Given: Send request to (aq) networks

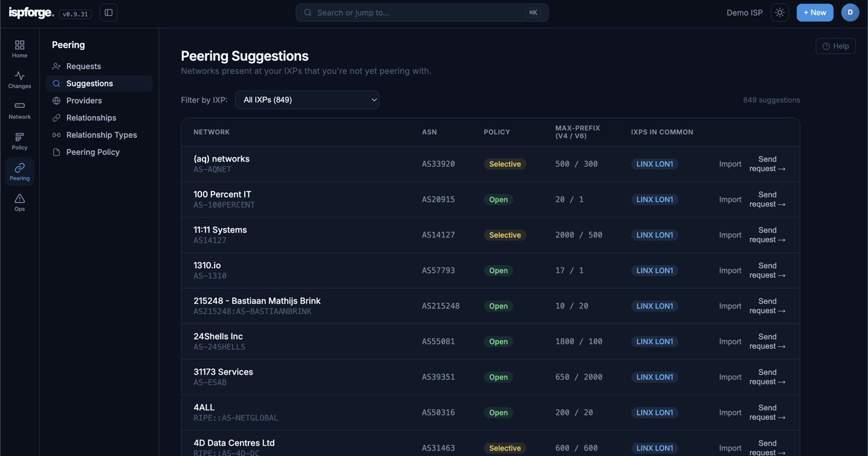Looking at the screenshot, I should point(767,164).
